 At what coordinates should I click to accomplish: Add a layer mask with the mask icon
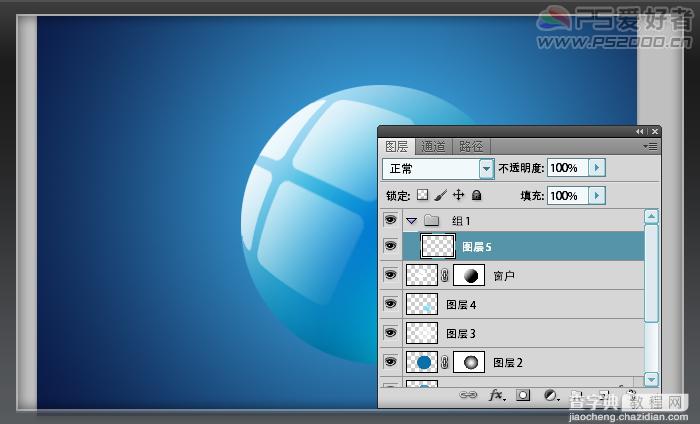[x=523, y=395]
